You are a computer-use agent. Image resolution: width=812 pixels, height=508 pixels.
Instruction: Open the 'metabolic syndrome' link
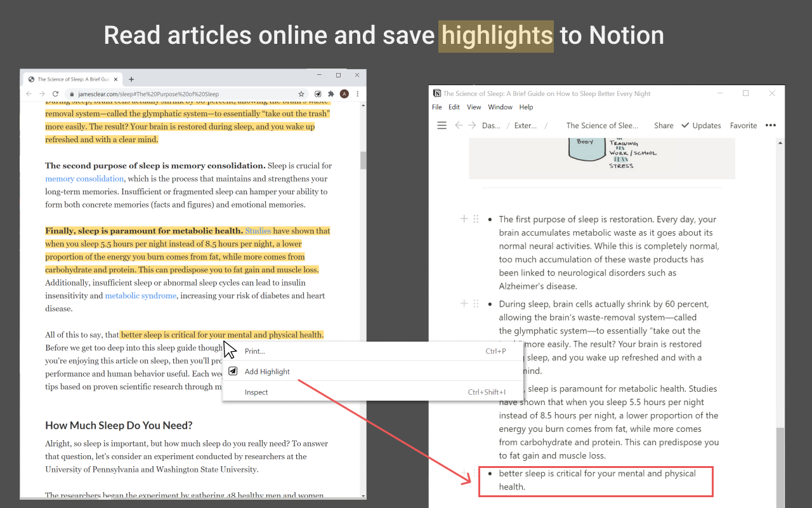point(141,295)
